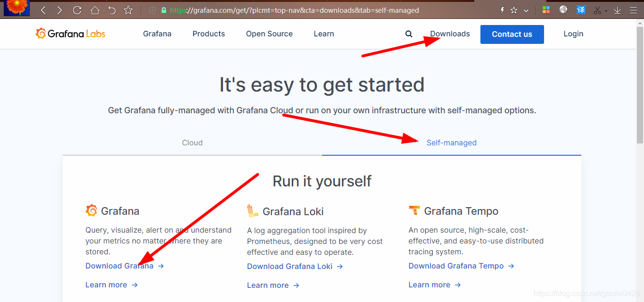Click the Grafana Labs logo

pos(71,34)
